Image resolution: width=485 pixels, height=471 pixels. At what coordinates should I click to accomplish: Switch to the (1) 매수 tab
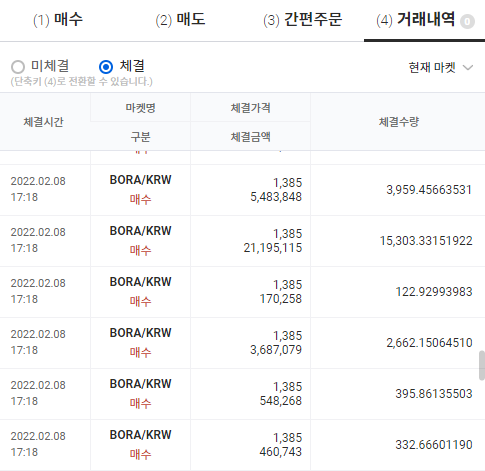pyautogui.click(x=58, y=19)
